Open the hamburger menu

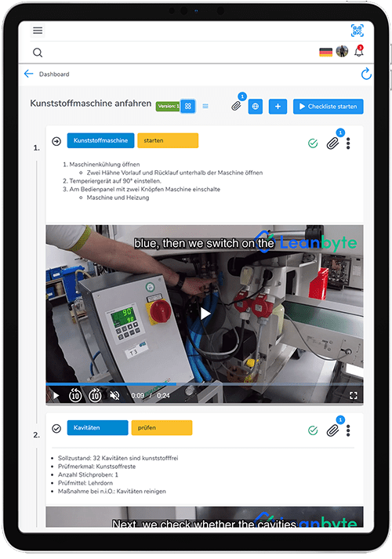click(x=38, y=31)
